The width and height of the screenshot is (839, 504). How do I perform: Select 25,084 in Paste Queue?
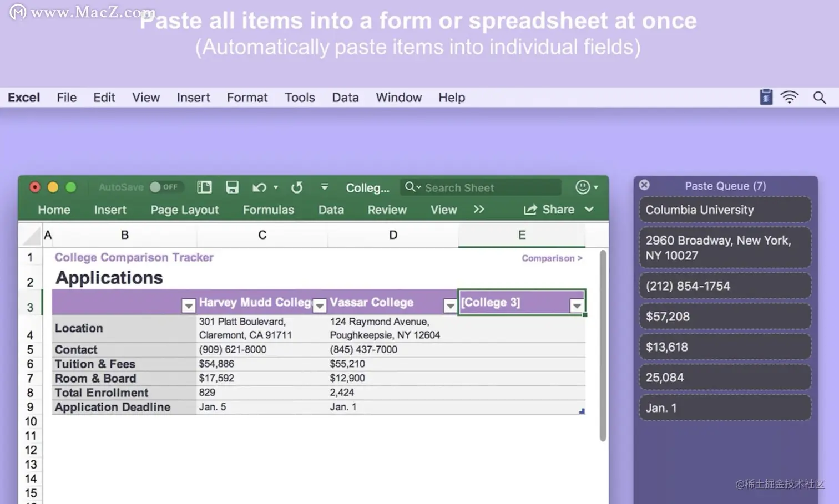click(725, 378)
